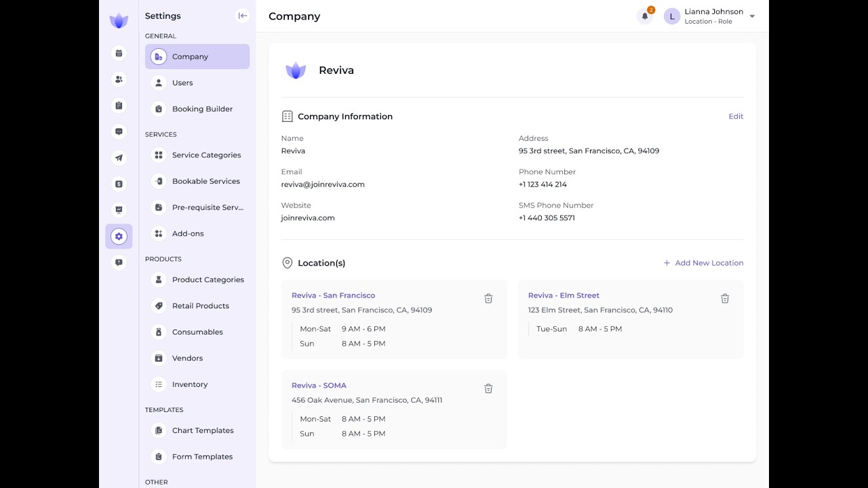Expand the Lianna Johnson user dropdown
Screen dimensions: 868x488
[x=752, y=16]
